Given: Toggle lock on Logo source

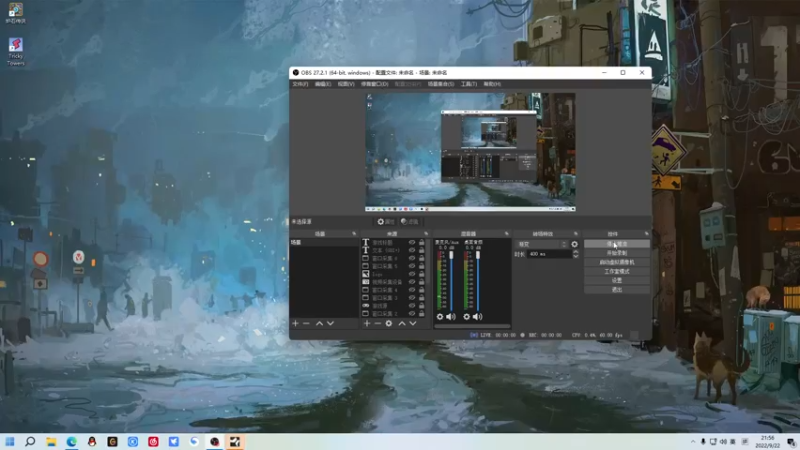Looking at the screenshot, I should (x=421, y=274).
